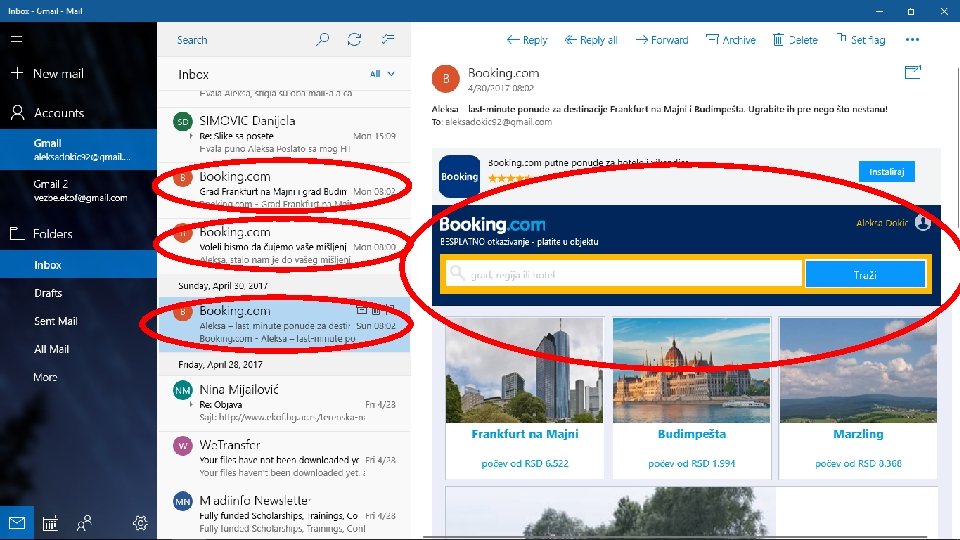Open the Sent Mail folder
The width and height of the screenshot is (960, 540).
point(55,321)
